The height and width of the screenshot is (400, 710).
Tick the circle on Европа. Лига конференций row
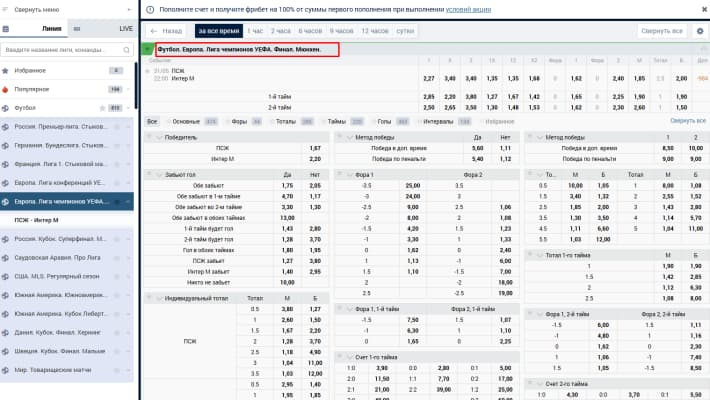117,183
